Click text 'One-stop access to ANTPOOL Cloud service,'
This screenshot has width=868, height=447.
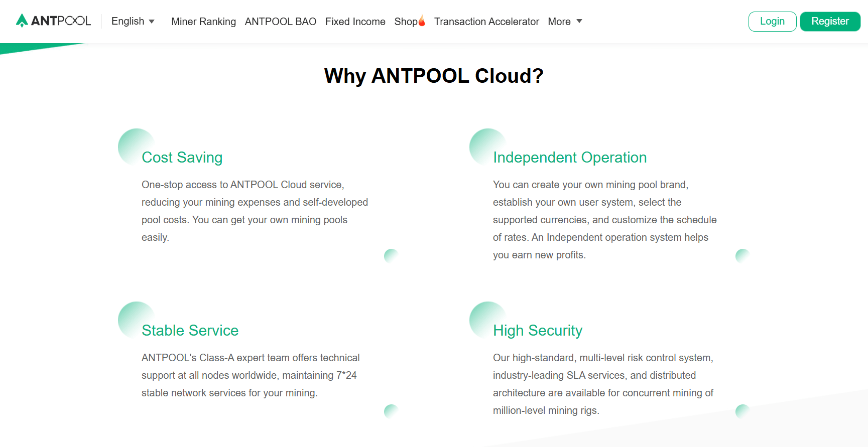pyautogui.click(x=243, y=185)
